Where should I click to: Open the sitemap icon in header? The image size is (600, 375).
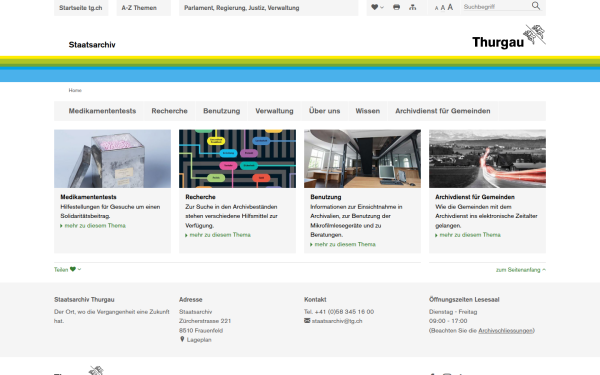tap(412, 7)
